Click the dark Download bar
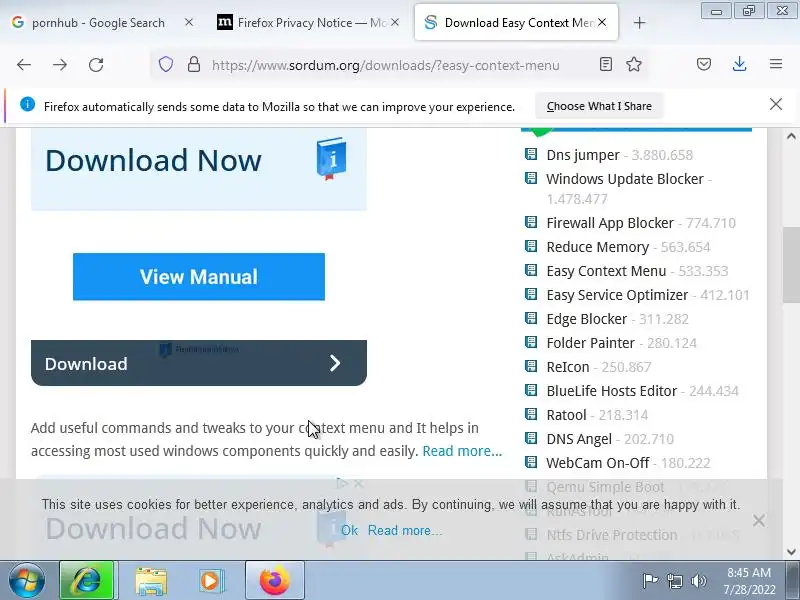Screen dimensions: 800x600 (x=199, y=363)
